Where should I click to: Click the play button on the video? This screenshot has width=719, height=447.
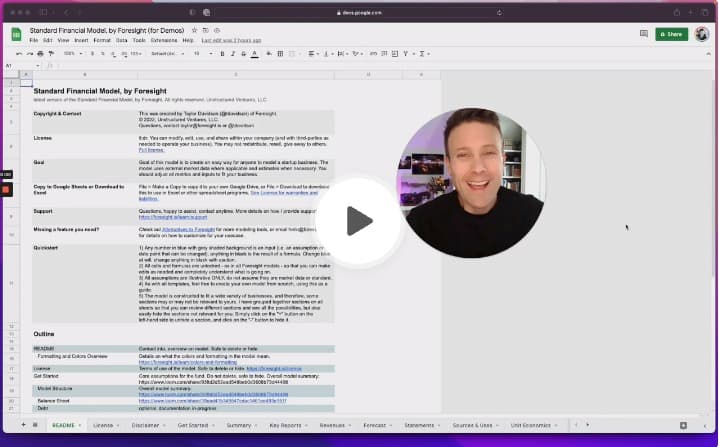click(x=359, y=221)
